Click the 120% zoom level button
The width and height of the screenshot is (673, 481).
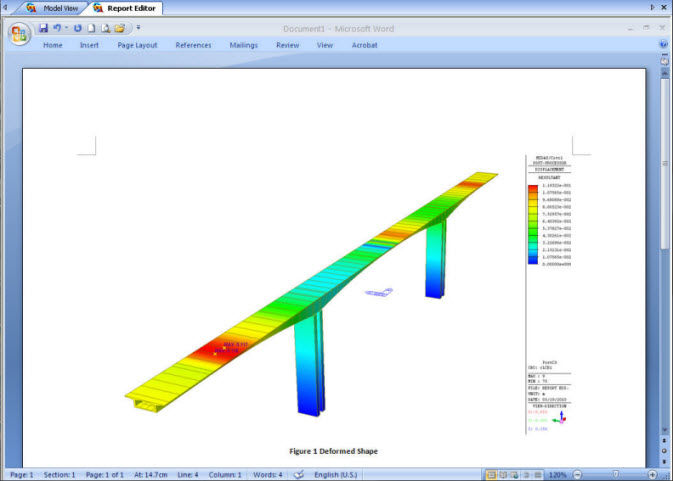[558, 474]
